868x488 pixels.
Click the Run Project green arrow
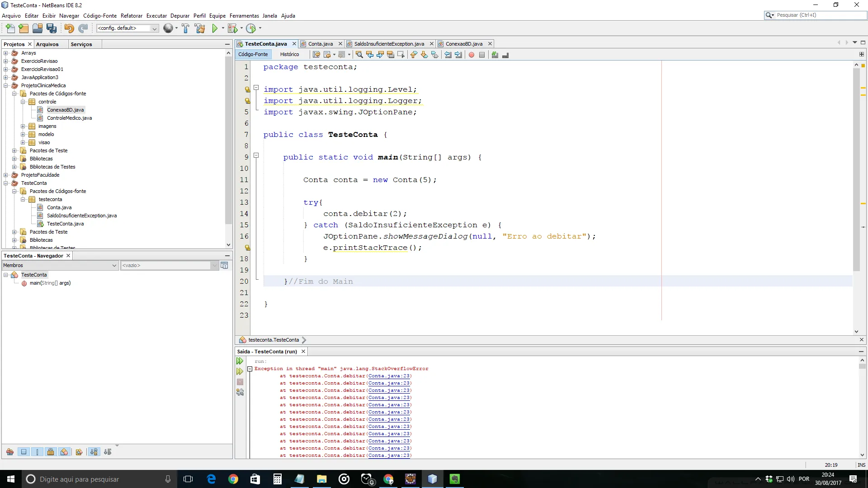tap(215, 28)
